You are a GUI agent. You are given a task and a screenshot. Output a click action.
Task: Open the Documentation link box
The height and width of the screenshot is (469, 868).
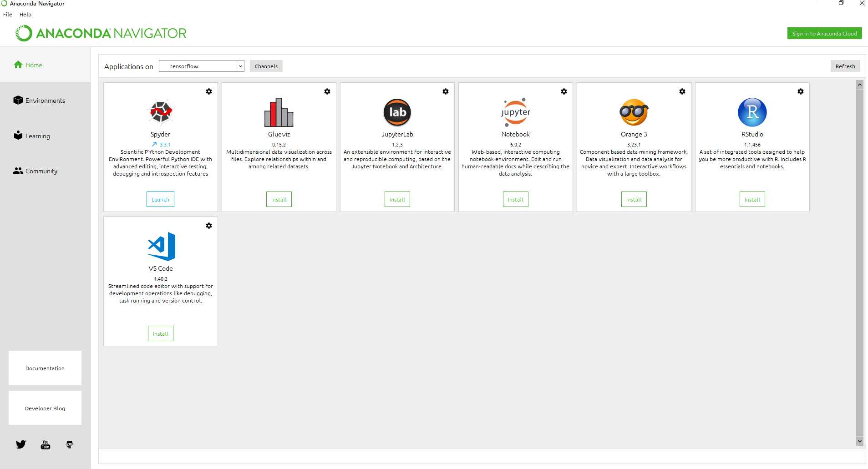[x=45, y=368]
